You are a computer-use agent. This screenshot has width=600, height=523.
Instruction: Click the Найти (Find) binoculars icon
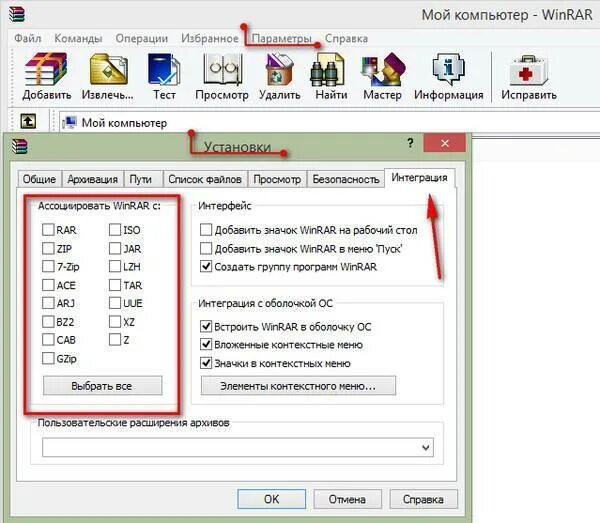tap(328, 70)
